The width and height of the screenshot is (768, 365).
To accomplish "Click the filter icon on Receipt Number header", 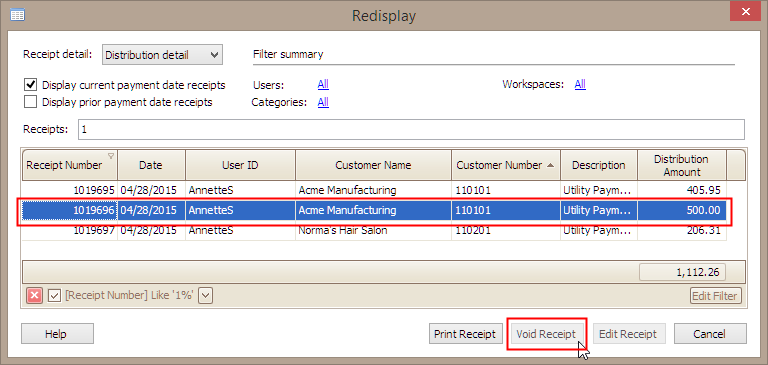I will tap(111, 156).
